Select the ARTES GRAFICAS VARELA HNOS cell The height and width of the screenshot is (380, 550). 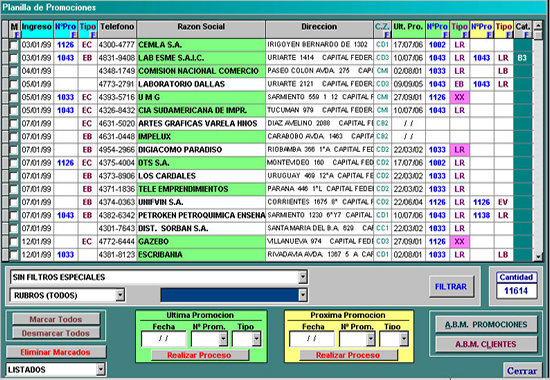[x=201, y=124]
